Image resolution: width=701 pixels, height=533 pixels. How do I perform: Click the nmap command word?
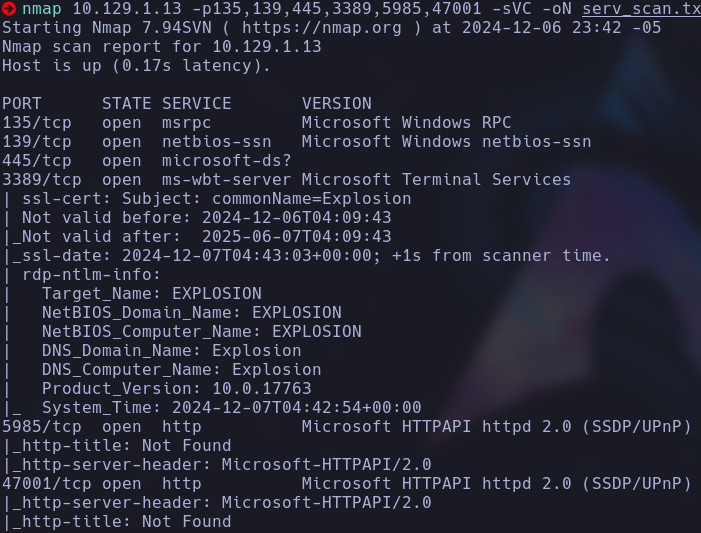click(x=42, y=10)
